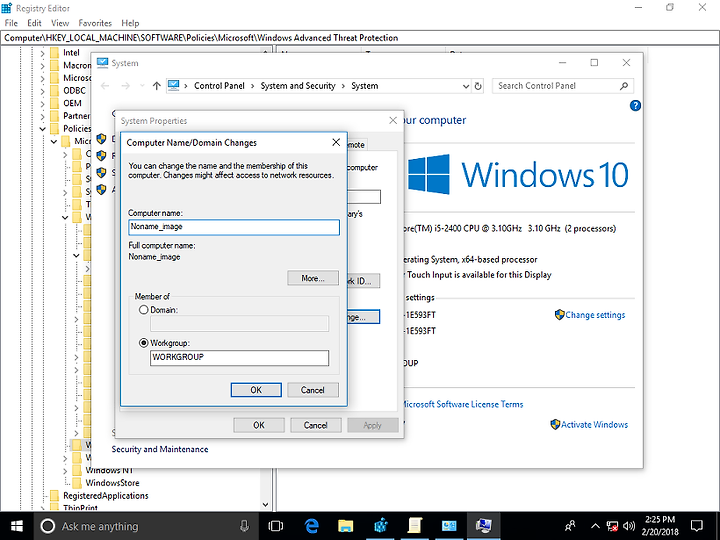
Task: Switch to Registry Editor taskbar button
Action: [381, 526]
